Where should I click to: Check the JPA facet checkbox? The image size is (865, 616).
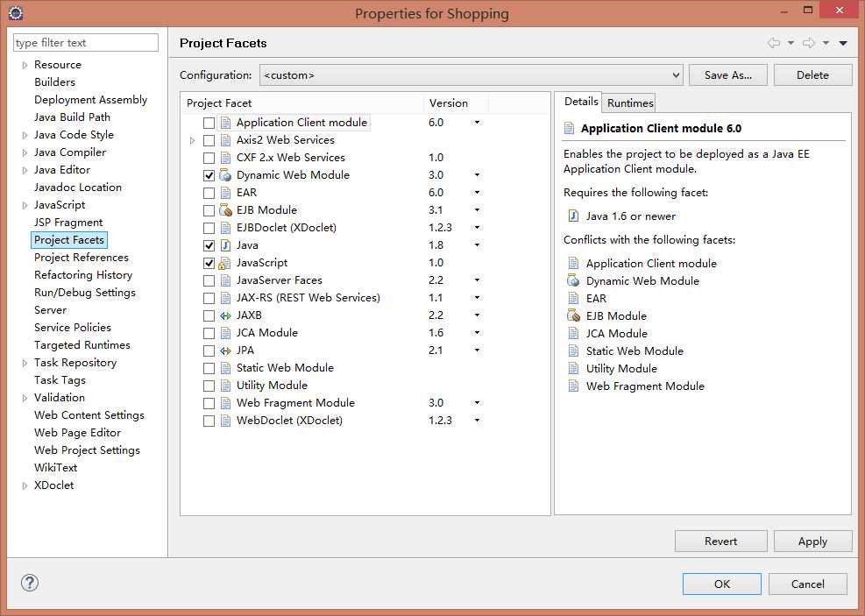click(x=209, y=350)
